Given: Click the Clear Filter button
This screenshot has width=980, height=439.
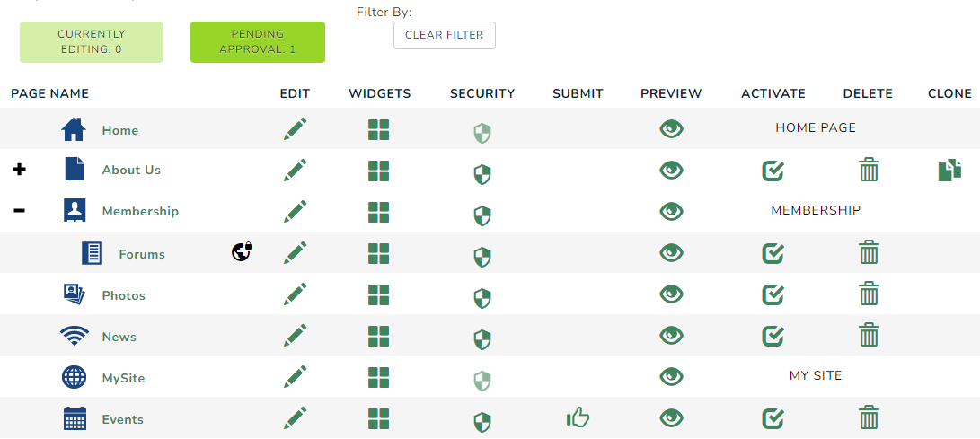Looking at the screenshot, I should pos(445,36).
